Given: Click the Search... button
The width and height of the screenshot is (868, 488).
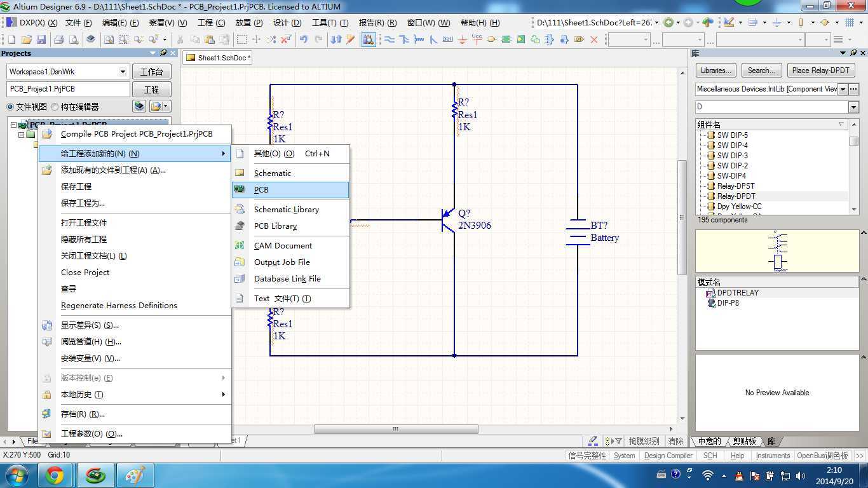Looking at the screenshot, I should 761,71.
